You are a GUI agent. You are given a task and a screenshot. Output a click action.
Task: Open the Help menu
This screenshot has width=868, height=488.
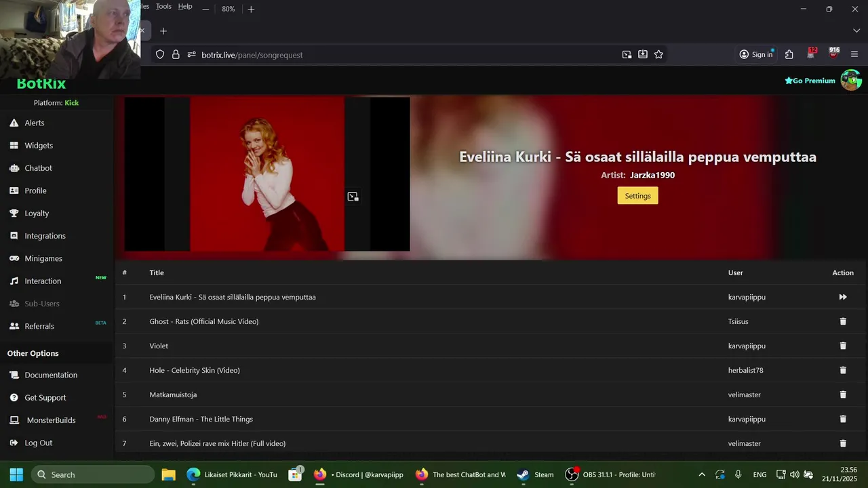(x=185, y=6)
